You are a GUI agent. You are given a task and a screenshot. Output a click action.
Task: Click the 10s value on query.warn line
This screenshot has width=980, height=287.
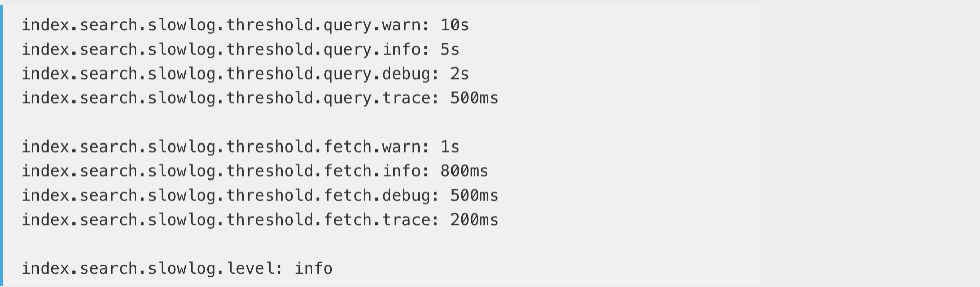pos(455,25)
